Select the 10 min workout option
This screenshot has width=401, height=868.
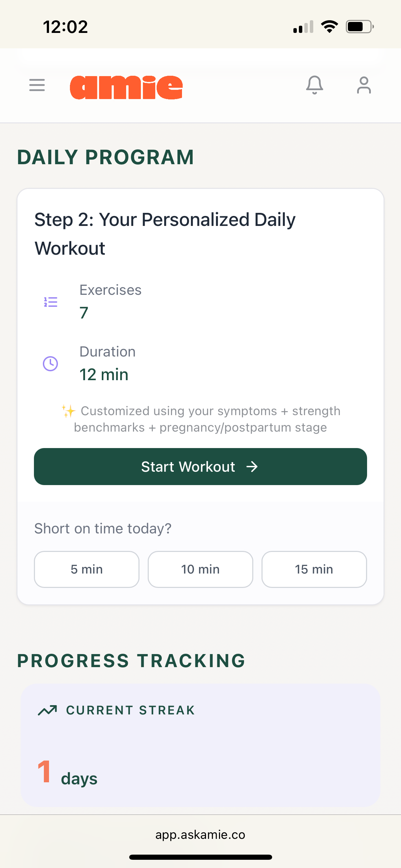pyautogui.click(x=200, y=569)
